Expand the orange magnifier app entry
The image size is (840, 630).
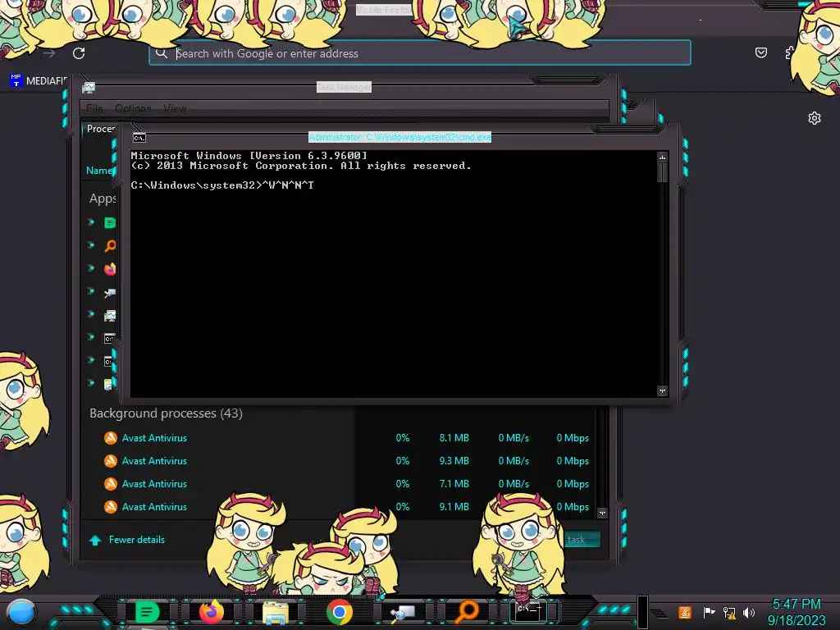click(90, 244)
